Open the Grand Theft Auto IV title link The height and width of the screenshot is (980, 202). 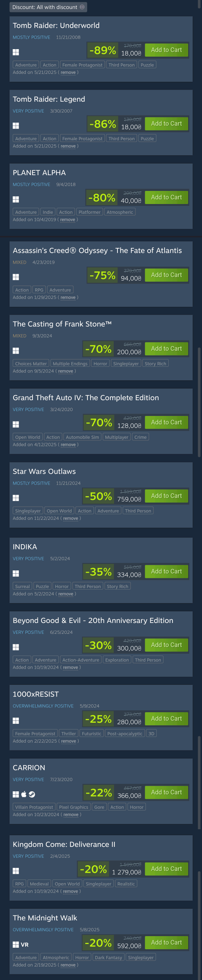point(86,398)
